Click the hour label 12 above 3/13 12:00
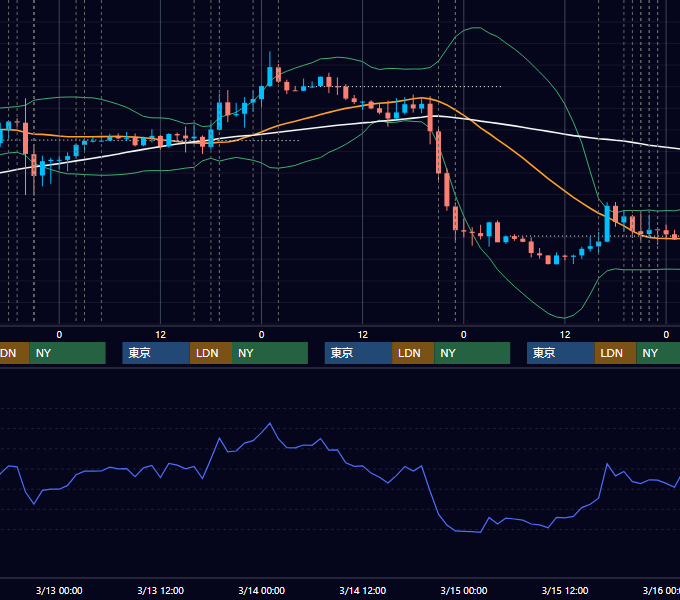This screenshot has height=600, width=680. coord(160,335)
